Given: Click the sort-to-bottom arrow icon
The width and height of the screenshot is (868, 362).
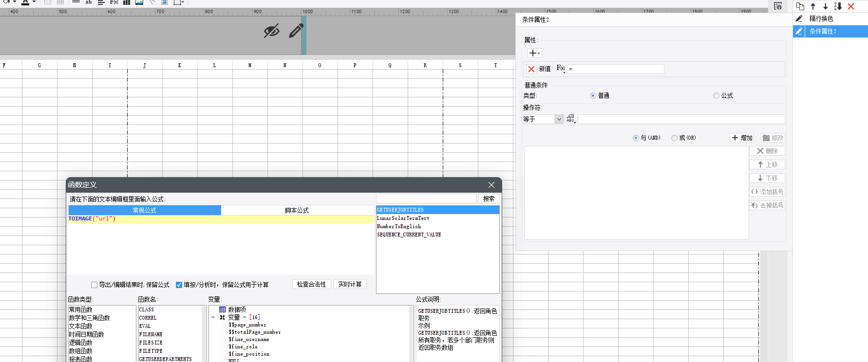Looking at the screenshot, I should coord(838,6).
